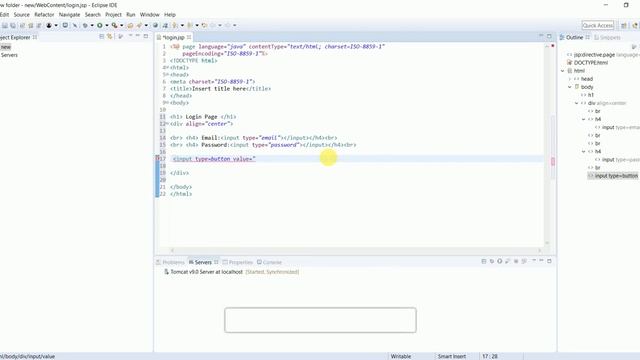This screenshot has height=360, width=640.
Task: Click the error marker on line 17
Action: 158,159
